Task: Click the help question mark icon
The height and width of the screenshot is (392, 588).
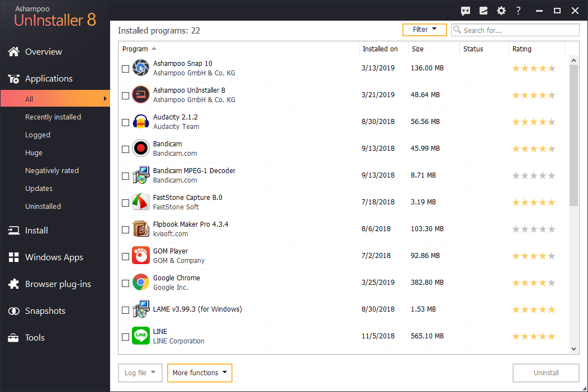Action: click(x=519, y=11)
